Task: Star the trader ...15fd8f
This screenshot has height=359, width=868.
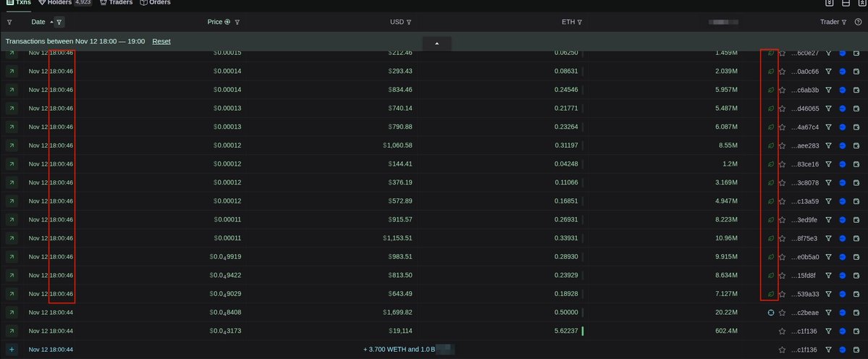Action: coord(782,276)
